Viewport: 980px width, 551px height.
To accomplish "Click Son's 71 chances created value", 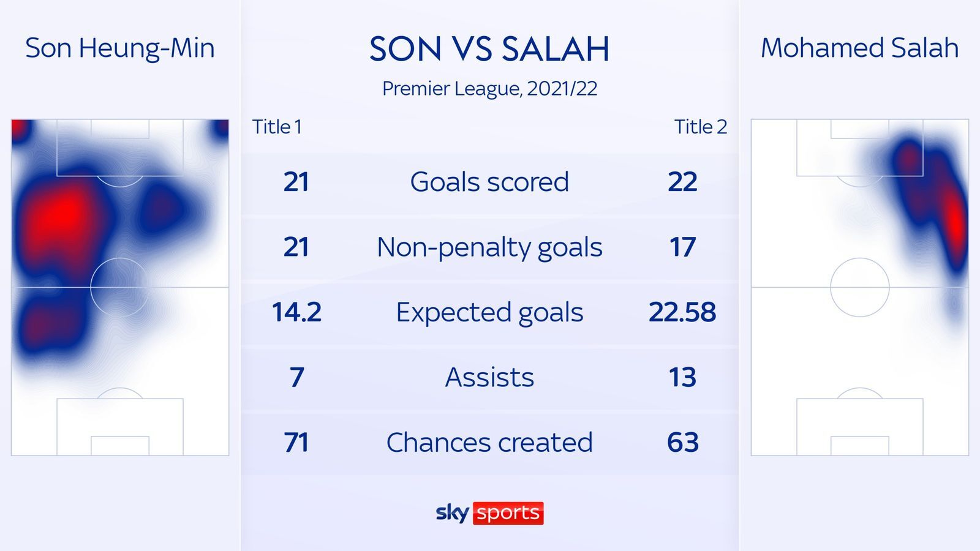I will click(x=296, y=442).
